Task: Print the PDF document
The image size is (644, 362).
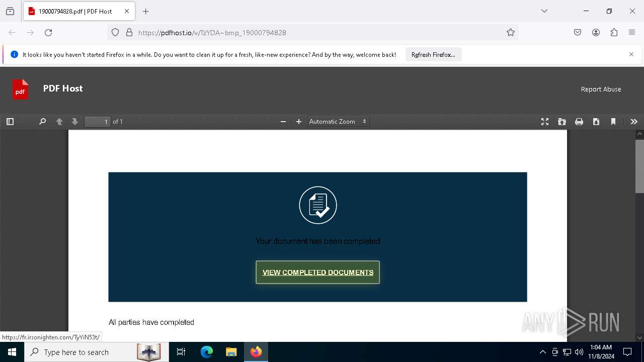Action: pyautogui.click(x=579, y=122)
